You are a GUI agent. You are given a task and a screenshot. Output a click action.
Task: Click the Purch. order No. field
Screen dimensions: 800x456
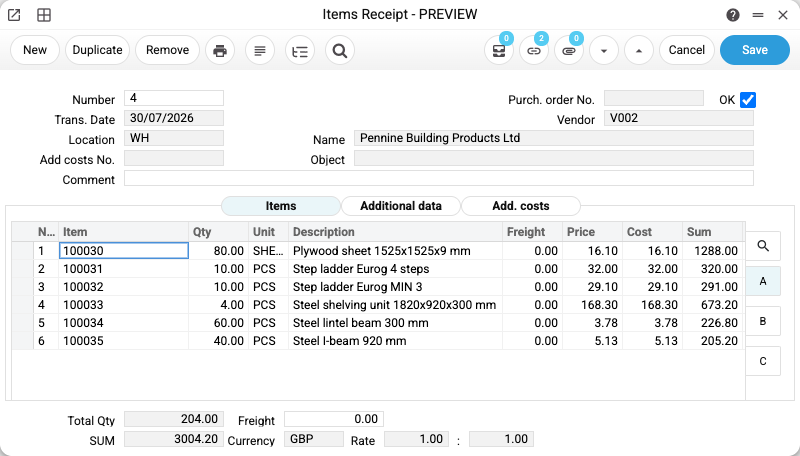coord(654,98)
